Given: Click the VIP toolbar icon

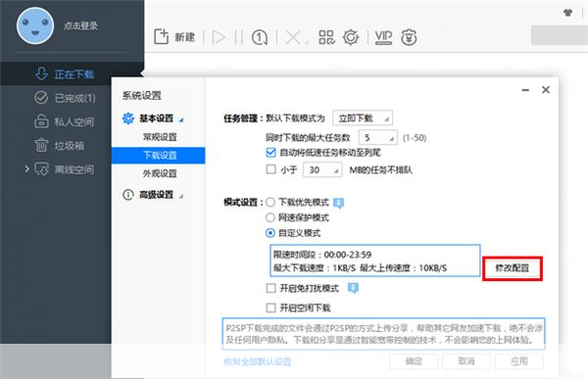Looking at the screenshot, I should click(x=383, y=37).
